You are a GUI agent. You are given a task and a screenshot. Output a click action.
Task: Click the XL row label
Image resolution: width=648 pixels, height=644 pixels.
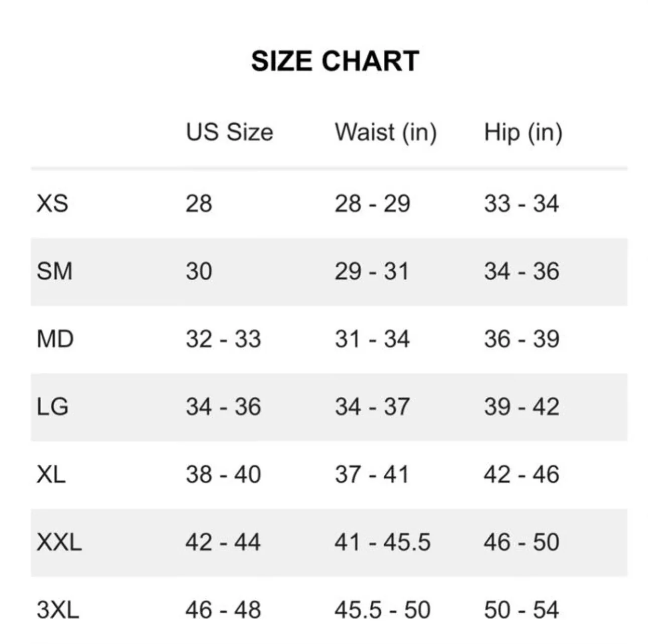pyautogui.click(x=51, y=475)
